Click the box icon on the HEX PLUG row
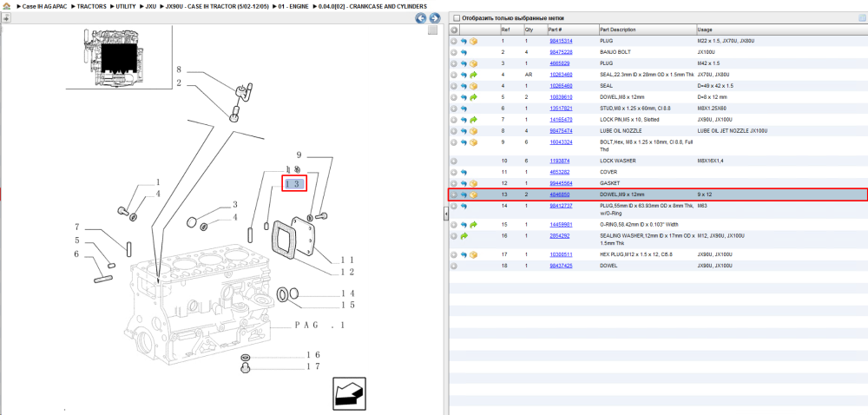This screenshot has width=868, height=415. pos(474,254)
